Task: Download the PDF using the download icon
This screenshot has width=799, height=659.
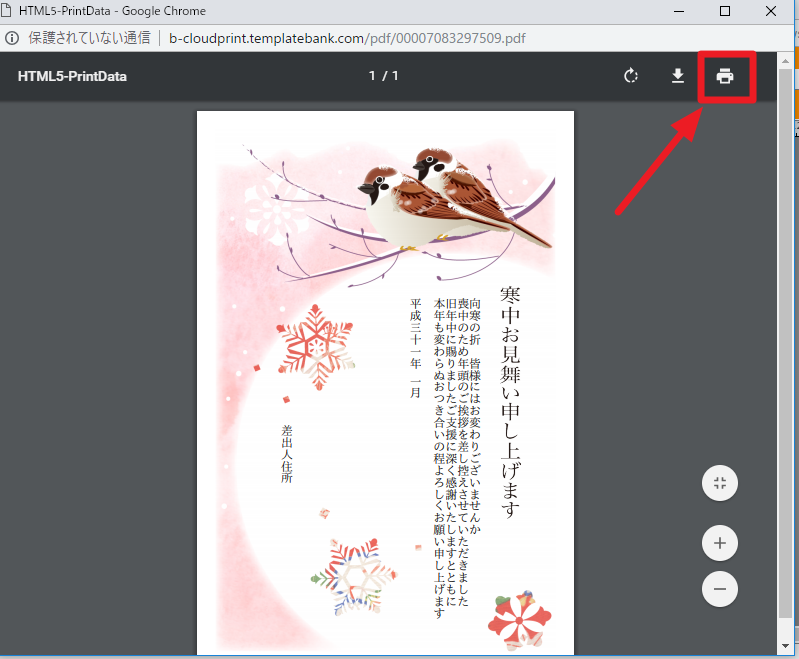Action: pos(677,76)
